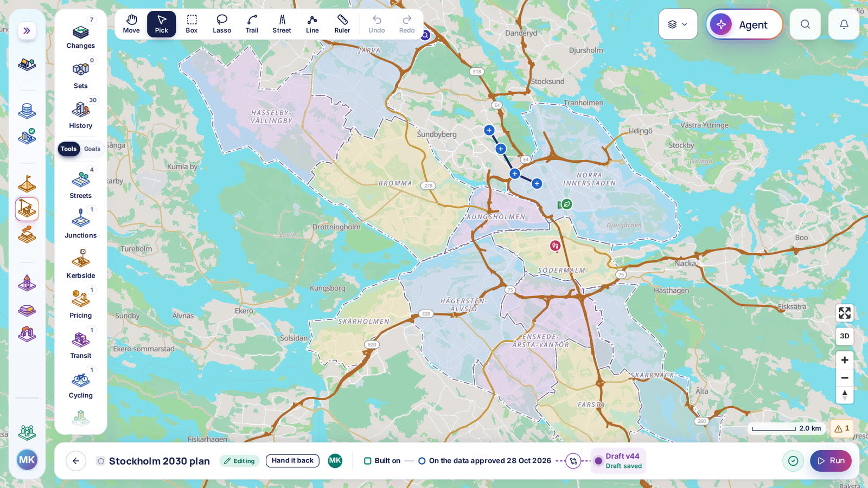Open the Changes panel
Viewport: 868px width, 488px height.
81,34
